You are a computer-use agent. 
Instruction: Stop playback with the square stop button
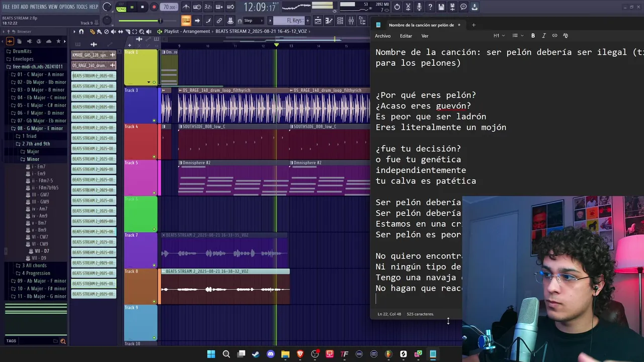point(143,7)
